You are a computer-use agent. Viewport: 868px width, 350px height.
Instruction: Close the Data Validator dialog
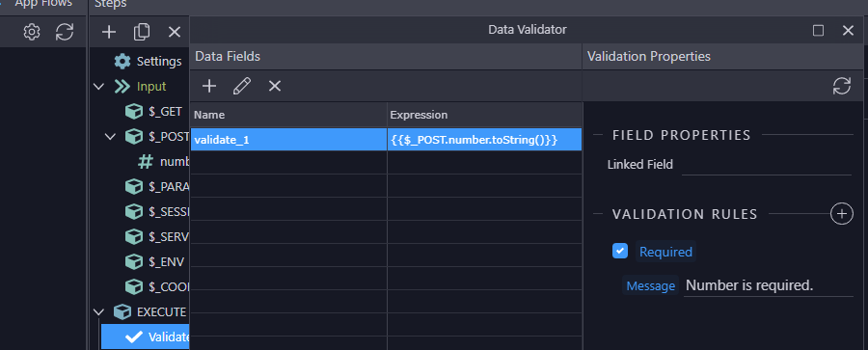pyautogui.click(x=848, y=31)
